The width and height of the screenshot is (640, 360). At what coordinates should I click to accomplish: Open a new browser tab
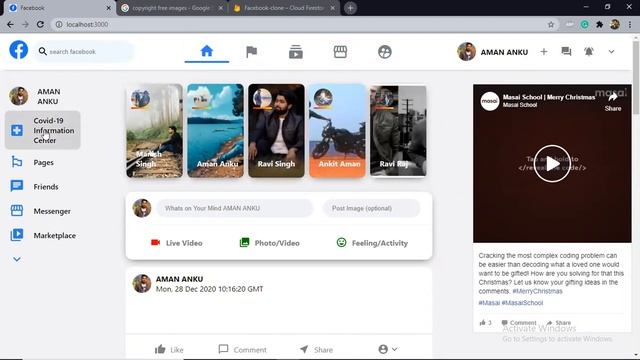pos(350,8)
